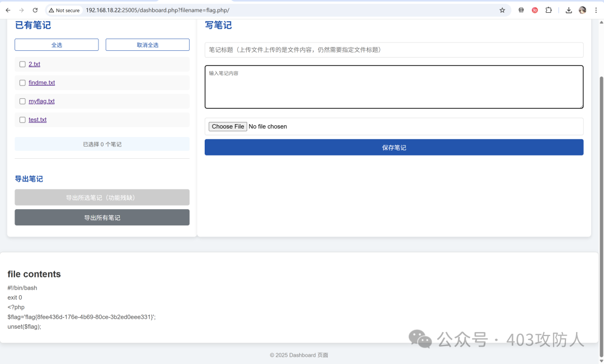Click the scrollbar down arrow
The height and width of the screenshot is (364, 604).
pyautogui.click(x=601, y=361)
